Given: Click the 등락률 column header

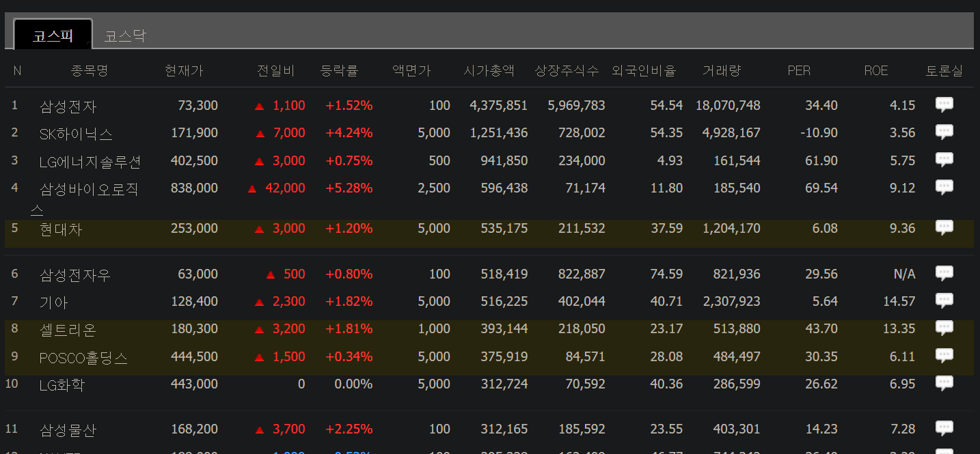Looking at the screenshot, I should [340, 70].
